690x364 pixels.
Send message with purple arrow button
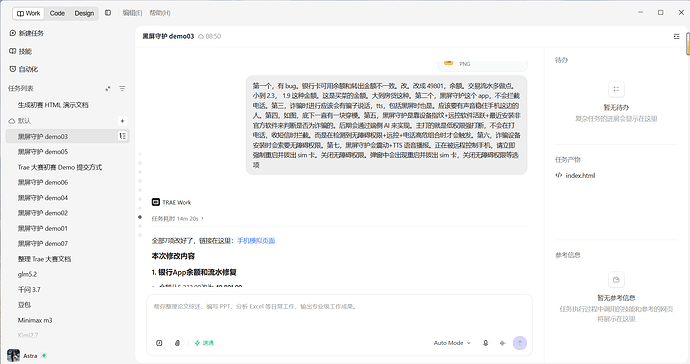[520, 343]
